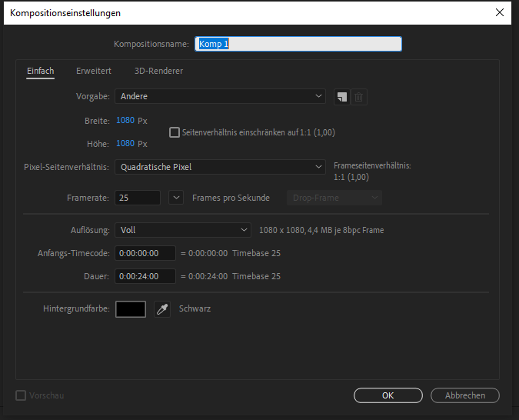This screenshot has width=519, height=420.
Task: Close the Kompositionseinstellungen dialog
Action: (x=501, y=13)
